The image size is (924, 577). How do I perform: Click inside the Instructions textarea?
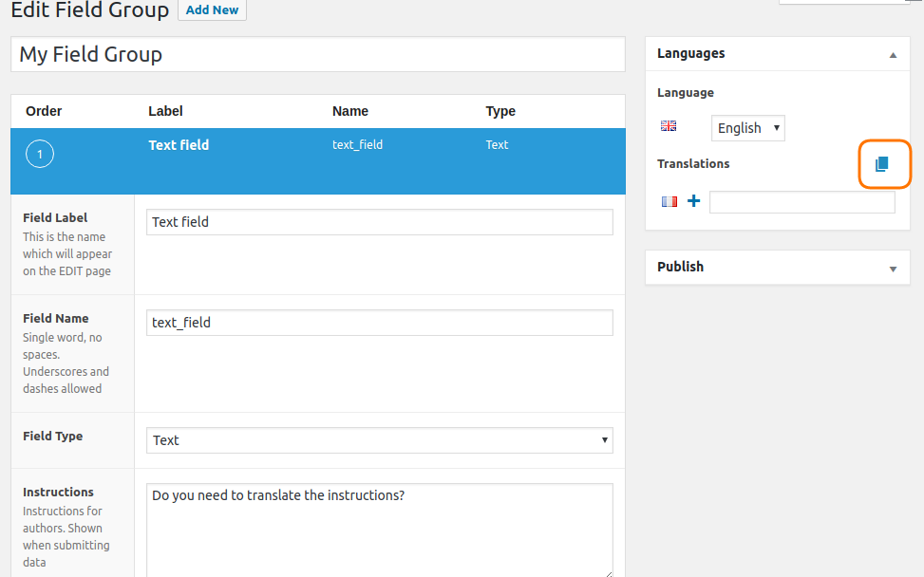(x=380, y=530)
